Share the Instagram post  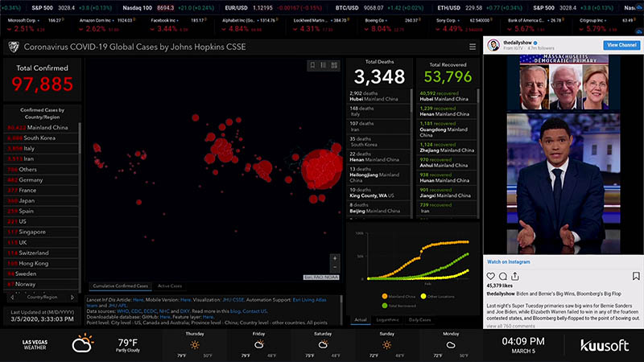coord(515,276)
